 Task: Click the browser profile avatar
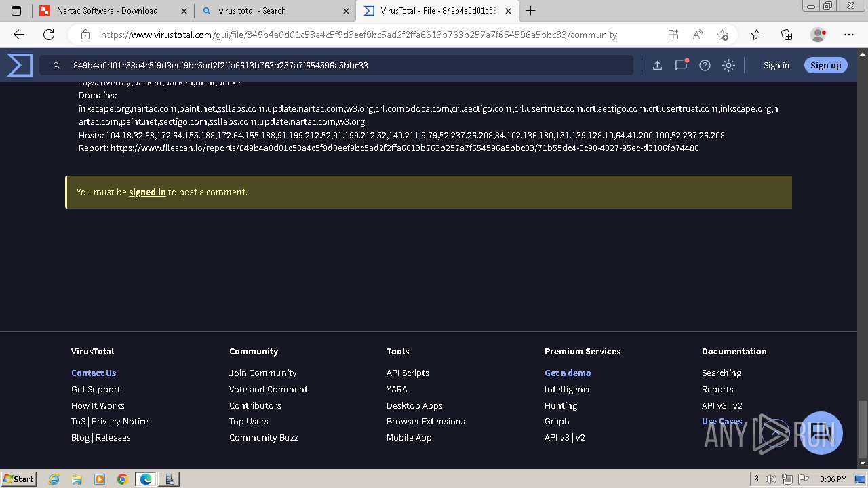(x=818, y=35)
